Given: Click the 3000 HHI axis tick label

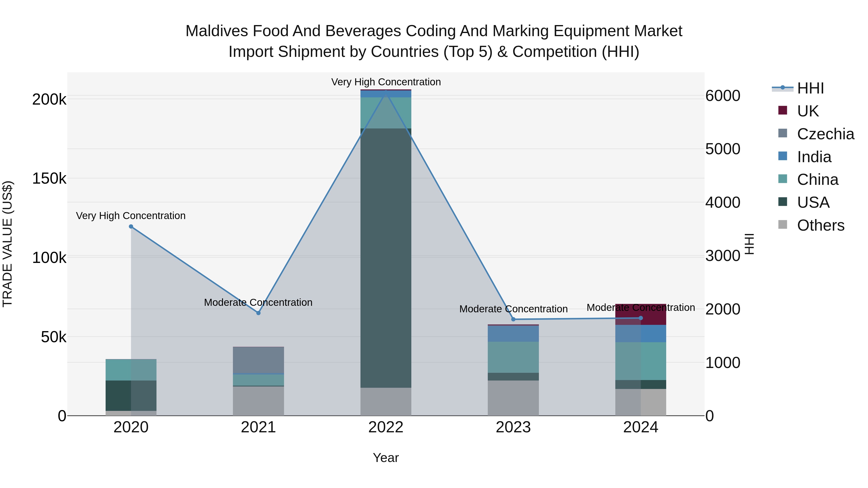Looking at the screenshot, I should 723,256.
